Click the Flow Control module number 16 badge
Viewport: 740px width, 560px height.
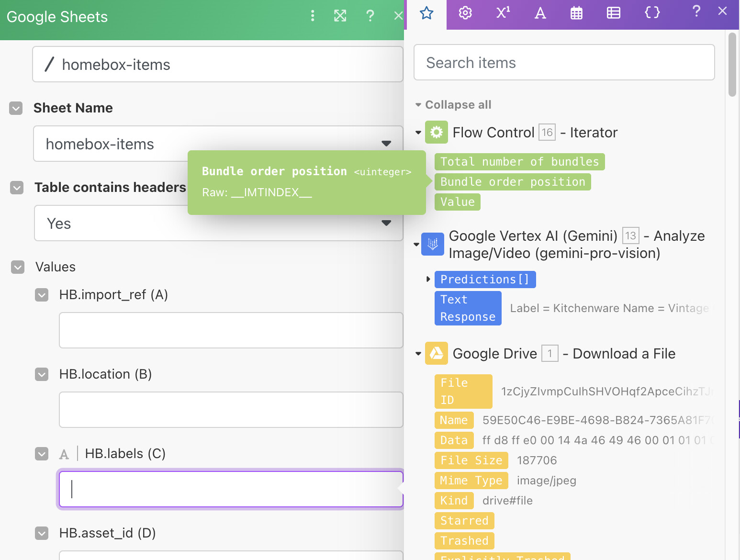pyautogui.click(x=547, y=132)
